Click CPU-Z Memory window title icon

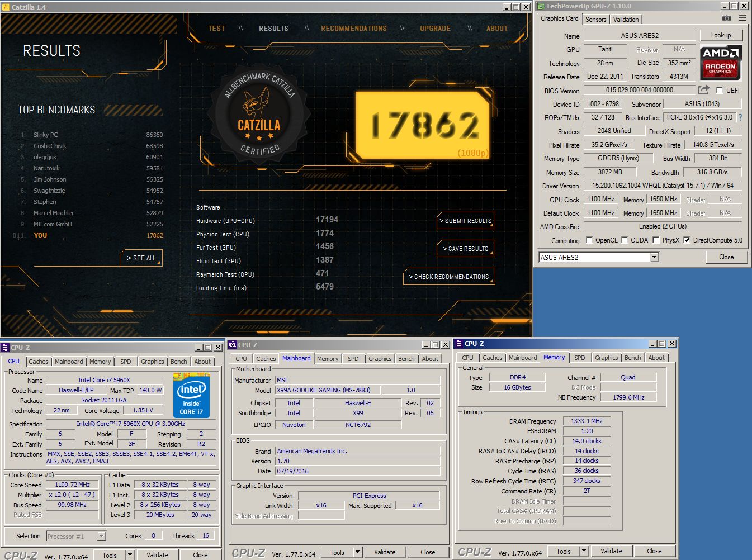coord(459,344)
